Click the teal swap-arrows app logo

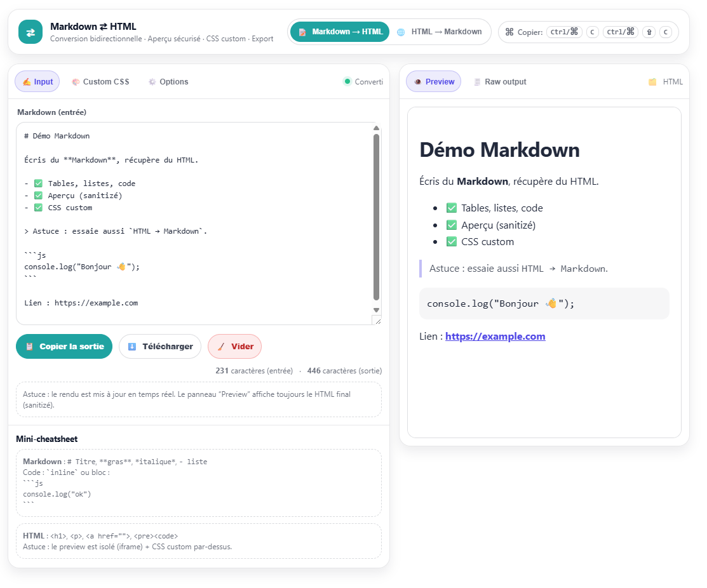[30, 32]
